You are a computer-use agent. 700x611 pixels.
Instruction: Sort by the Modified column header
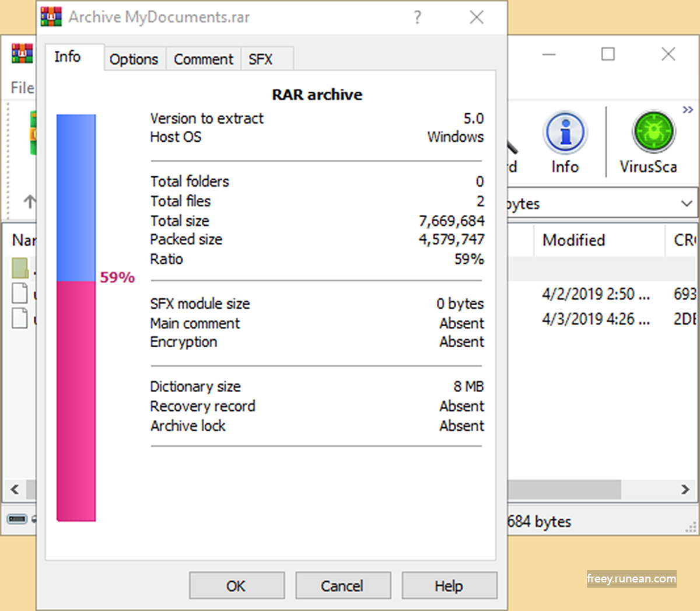tap(599, 240)
